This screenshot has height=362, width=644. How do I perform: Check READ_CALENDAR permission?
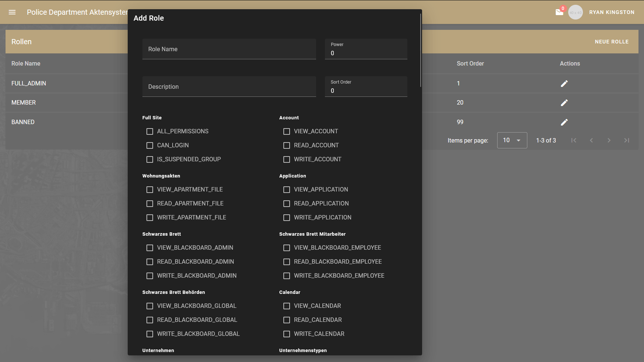tap(287, 320)
